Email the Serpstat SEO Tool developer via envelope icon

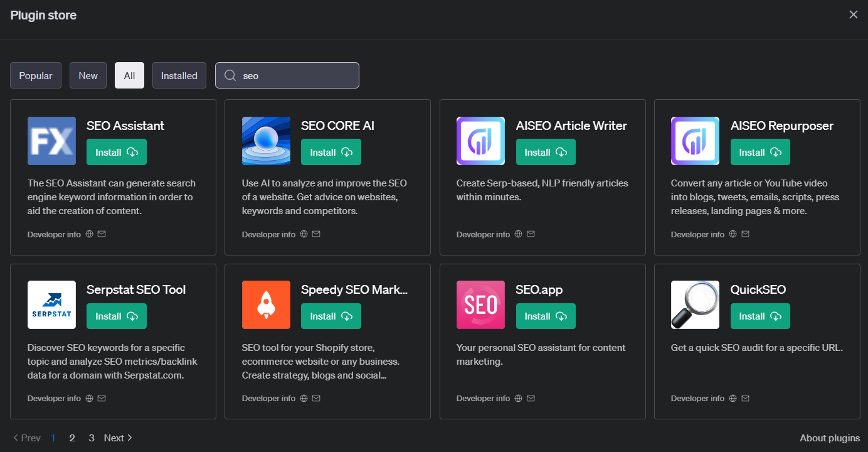[102, 398]
